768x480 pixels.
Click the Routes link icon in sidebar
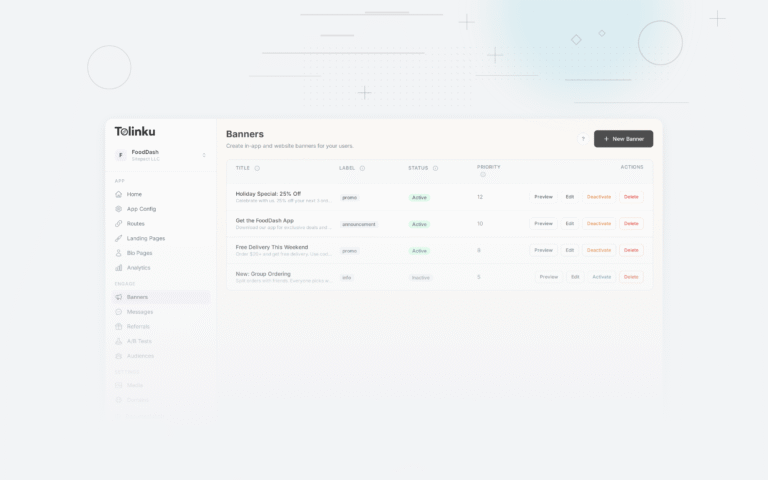click(119, 224)
